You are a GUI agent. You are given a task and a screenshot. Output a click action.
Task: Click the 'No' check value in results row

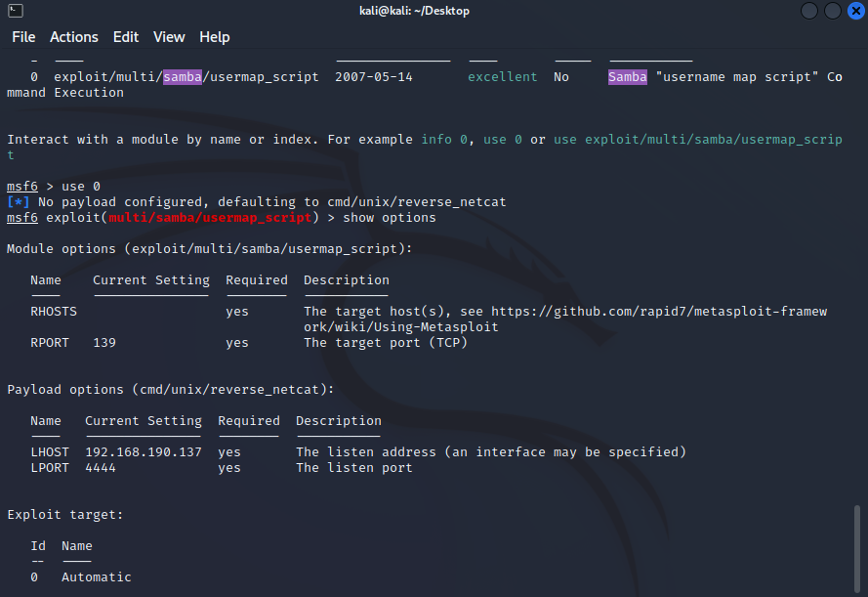pyautogui.click(x=561, y=77)
